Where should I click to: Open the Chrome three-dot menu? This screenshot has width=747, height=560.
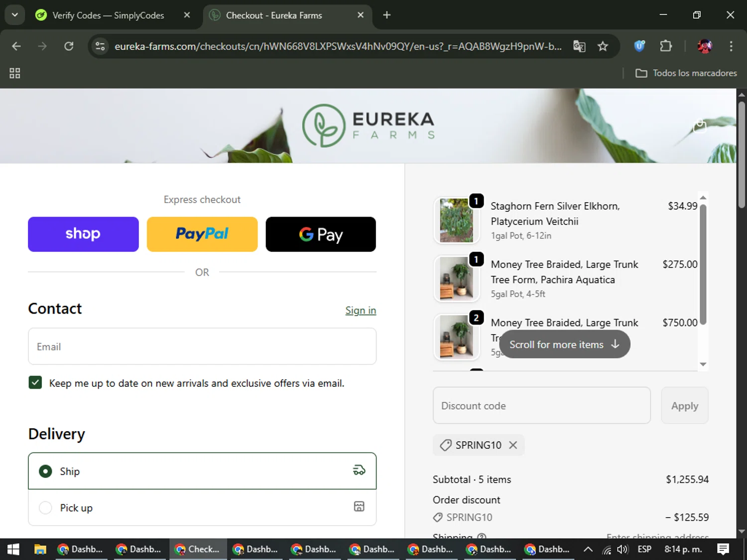(x=731, y=46)
